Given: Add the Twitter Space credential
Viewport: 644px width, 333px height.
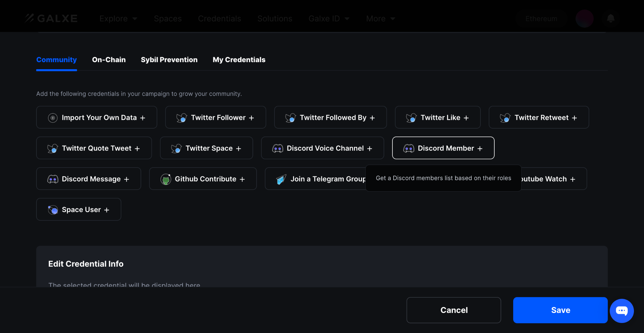Looking at the screenshot, I should coord(206,148).
